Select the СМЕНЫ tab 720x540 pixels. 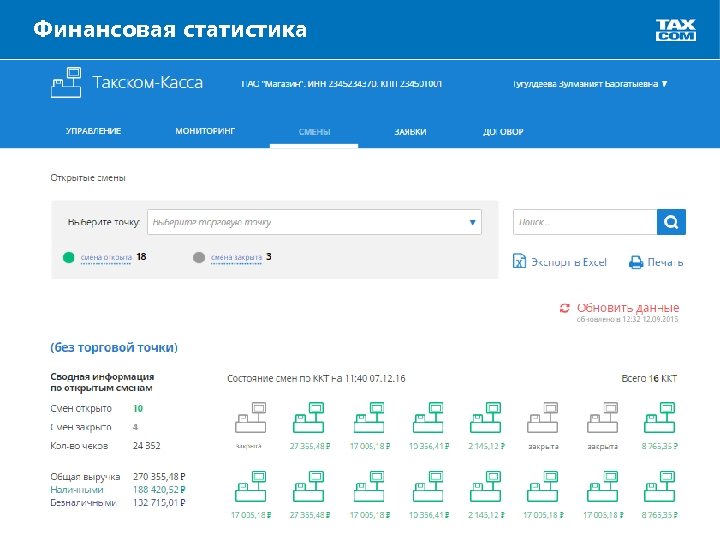[x=314, y=132]
